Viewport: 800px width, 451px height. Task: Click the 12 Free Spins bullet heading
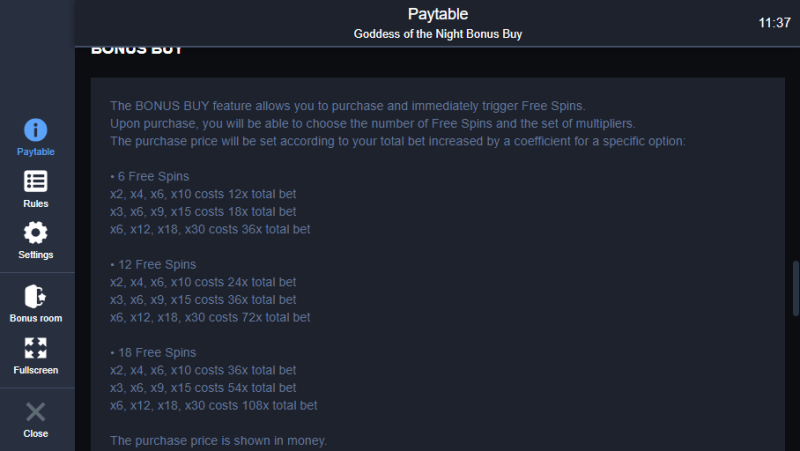pyautogui.click(x=153, y=265)
